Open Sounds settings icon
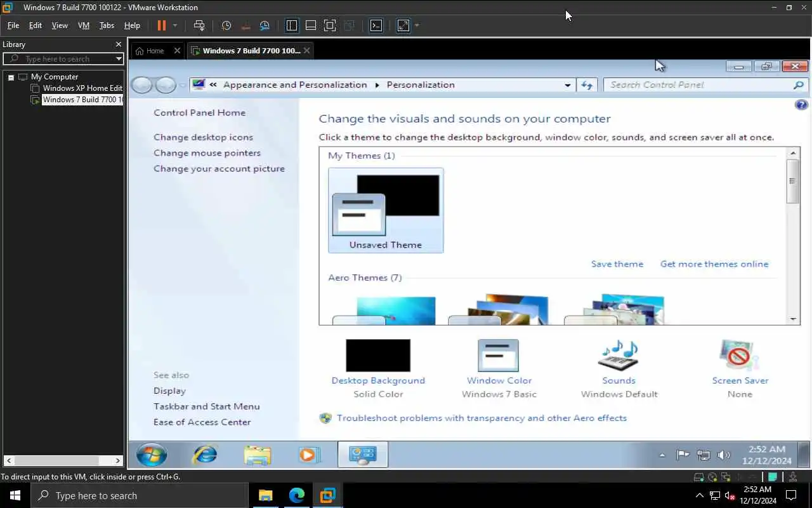 [619, 356]
